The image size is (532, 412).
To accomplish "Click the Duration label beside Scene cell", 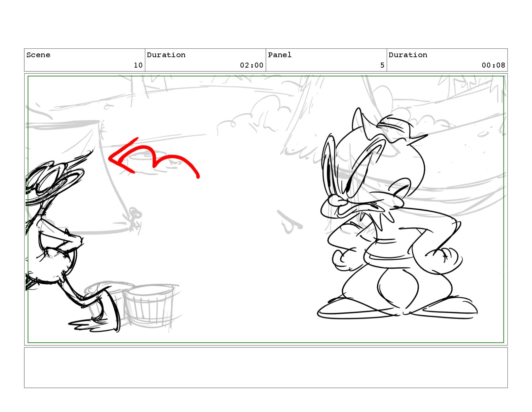I will click(x=166, y=55).
